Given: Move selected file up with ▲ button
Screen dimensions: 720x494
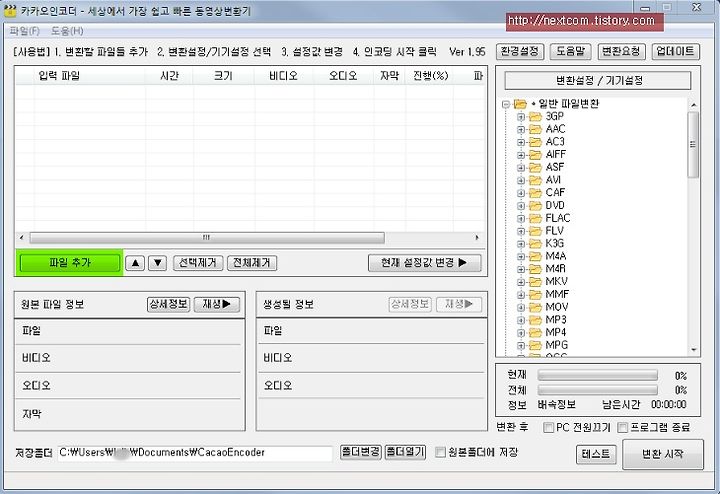Looking at the screenshot, I should (x=135, y=263).
